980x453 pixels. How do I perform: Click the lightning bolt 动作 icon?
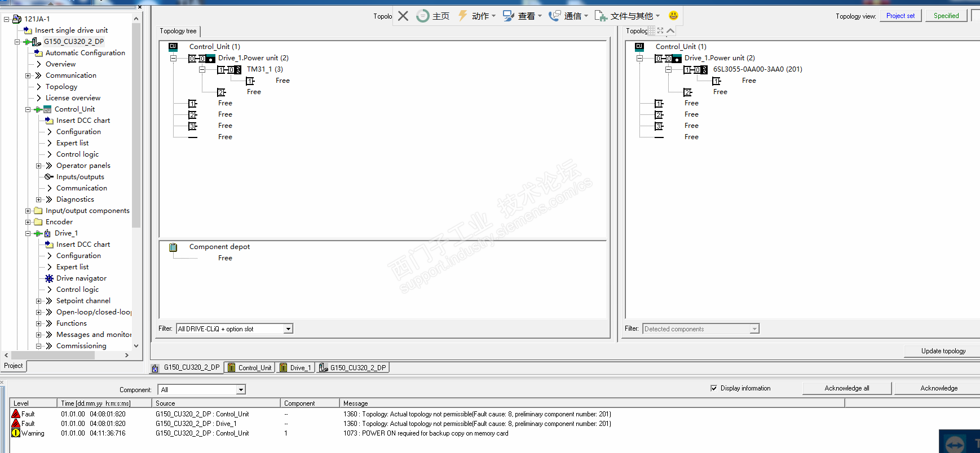[463, 16]
